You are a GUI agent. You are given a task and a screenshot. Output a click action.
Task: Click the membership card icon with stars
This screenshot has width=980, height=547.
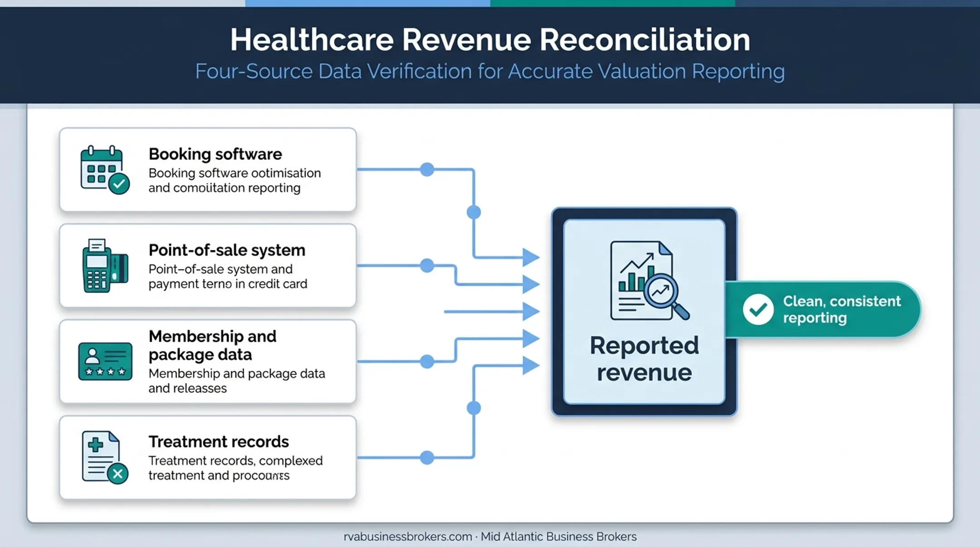pyautogui.click(x=105, y=361)
